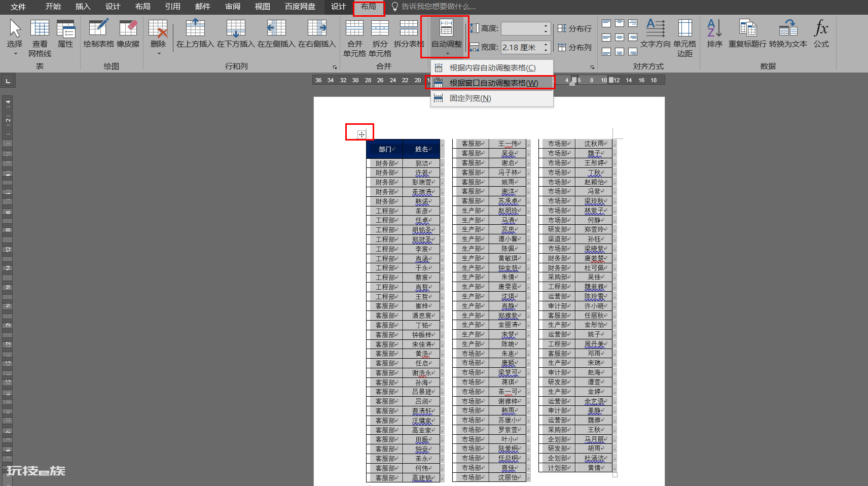Click 在上方插入 insert row above
Screen dimensions: 868x486
click(195, 34)
